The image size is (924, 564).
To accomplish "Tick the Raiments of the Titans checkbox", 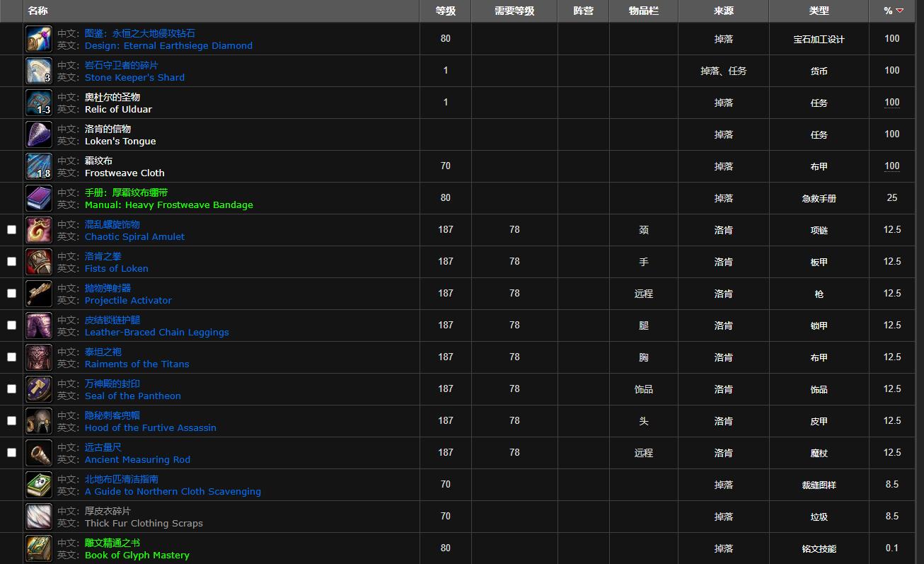I will click(11, 357).
